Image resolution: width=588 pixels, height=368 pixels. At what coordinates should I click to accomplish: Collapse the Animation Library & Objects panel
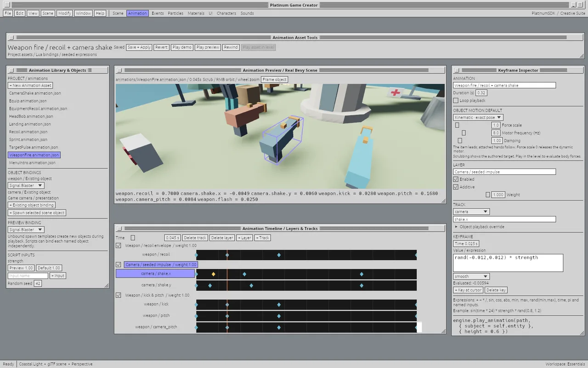(x=11, y=70)
